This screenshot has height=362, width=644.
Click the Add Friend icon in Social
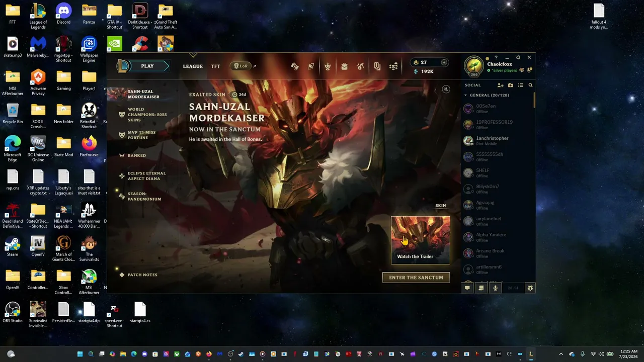500,85
